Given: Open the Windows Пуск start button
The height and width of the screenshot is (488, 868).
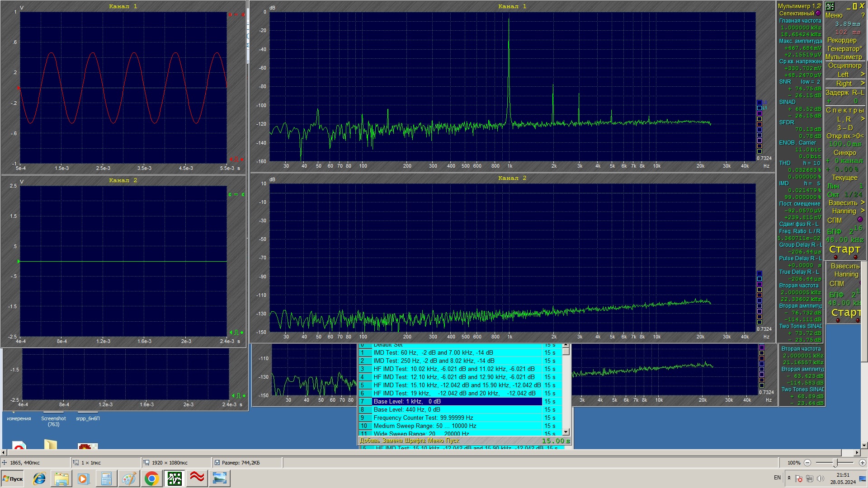Looking at the screenshot, I should point(13,479).
